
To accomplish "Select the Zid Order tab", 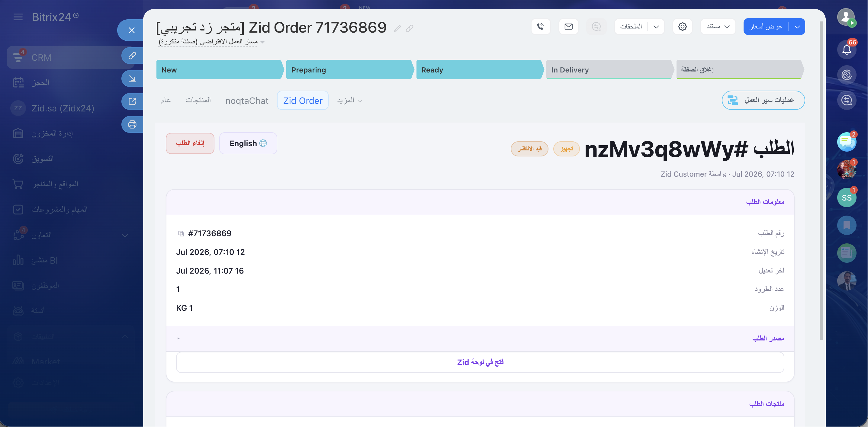I will coord(303,101).
